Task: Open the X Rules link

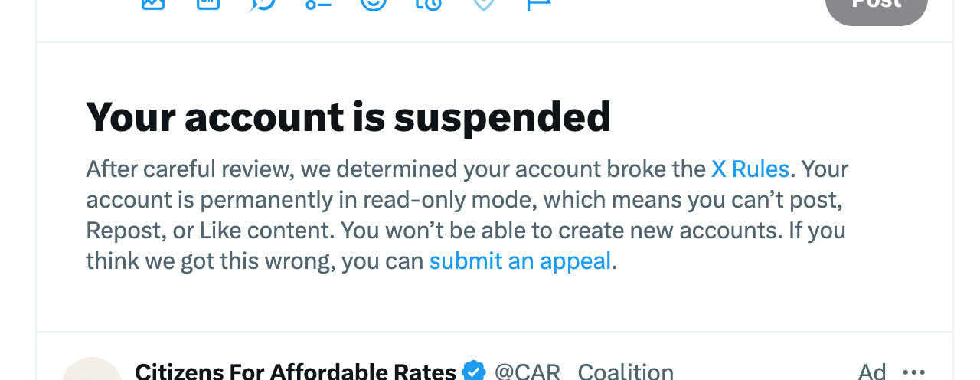Action: (750, 169)
